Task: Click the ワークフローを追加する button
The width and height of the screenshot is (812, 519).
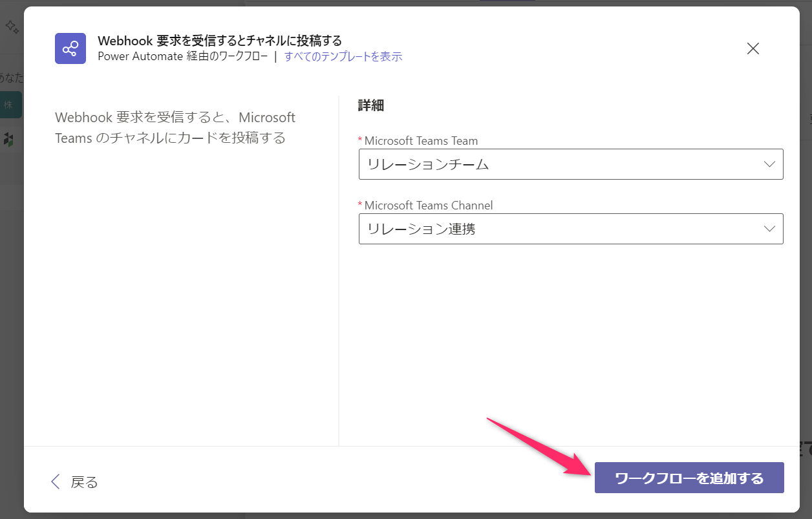Action: click(x=689, y=478)
